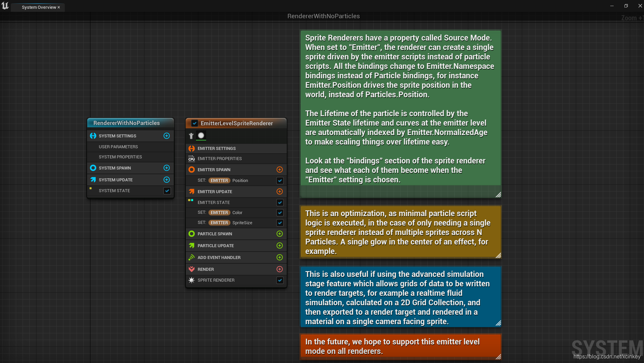Toggle the Emitter State checkbox
Image resolution: width=644 pixels, height=363 pixels.
click(280, 202)
